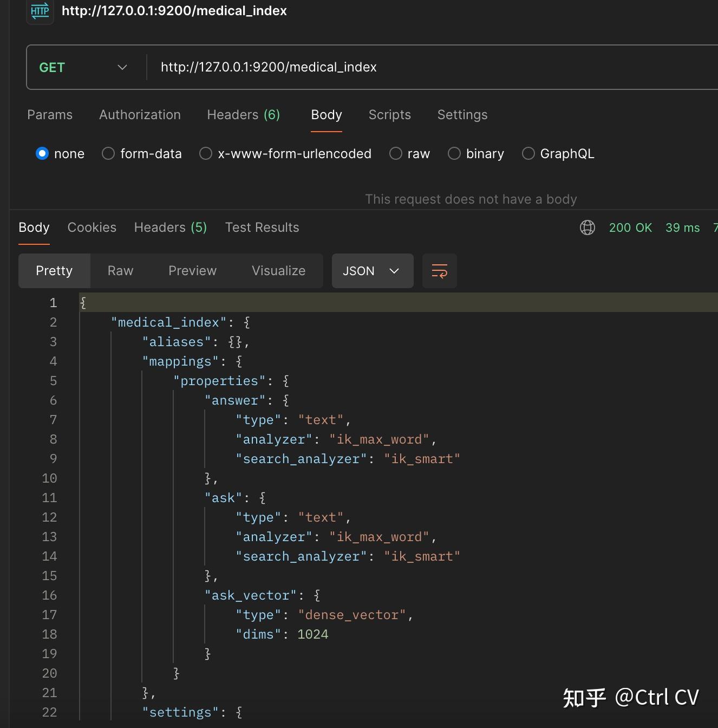Screen dimensions: 718x728
Task: Open the request Settings tab
Action: pos(462,115)
